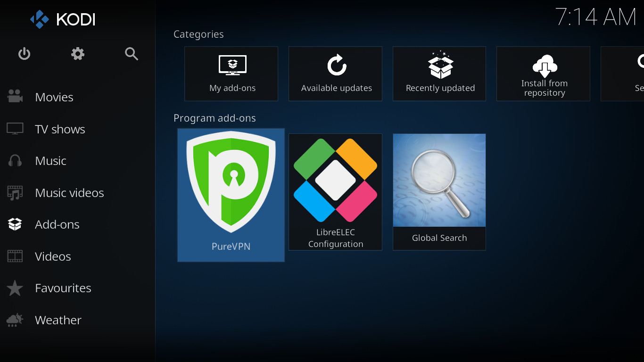Viewport: 644px width, 362px height.
Task: Launch the Global Search add-on
Action: coord(439,192)
